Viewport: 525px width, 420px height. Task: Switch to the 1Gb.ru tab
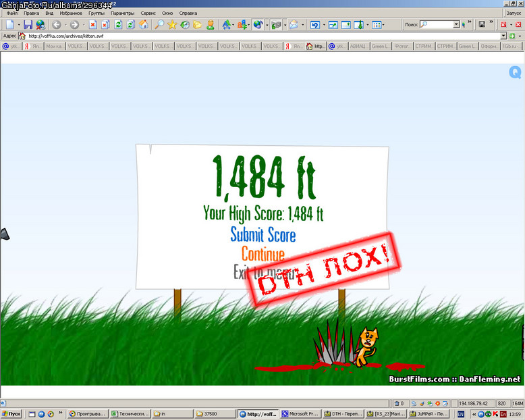point(512,46)
